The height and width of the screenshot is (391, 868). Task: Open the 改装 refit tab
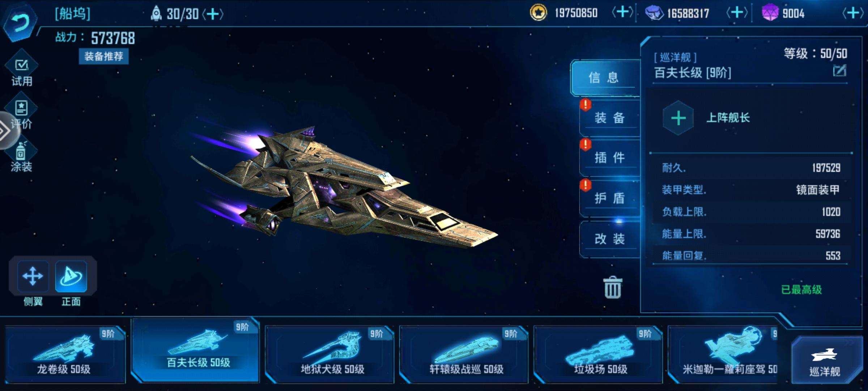pos(610,239)
